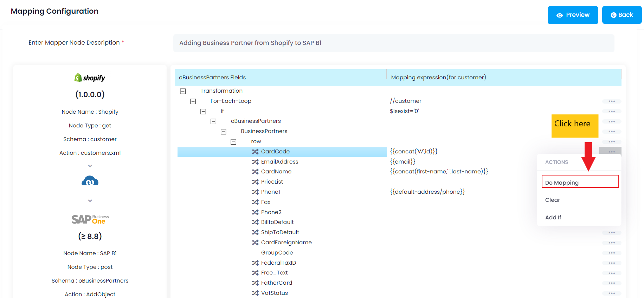Click the mapping icon next to EmailAddress
The width and height of the screenshot is (644, 298).
tap(255, 162)
